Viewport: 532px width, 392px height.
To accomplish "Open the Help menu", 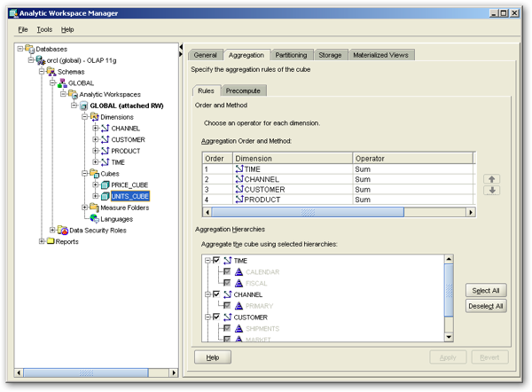I will 67,29.
